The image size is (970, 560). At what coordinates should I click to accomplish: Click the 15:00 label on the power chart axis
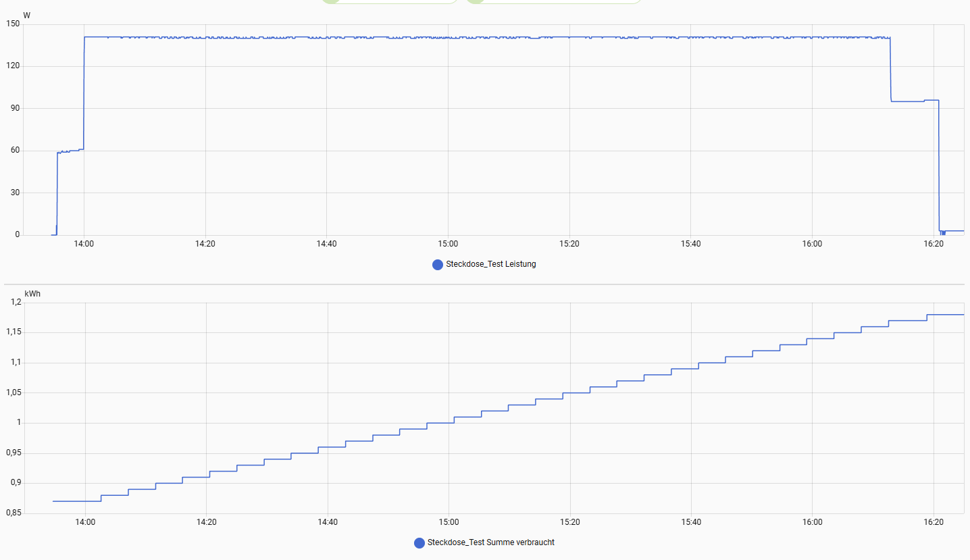(448, 244)
